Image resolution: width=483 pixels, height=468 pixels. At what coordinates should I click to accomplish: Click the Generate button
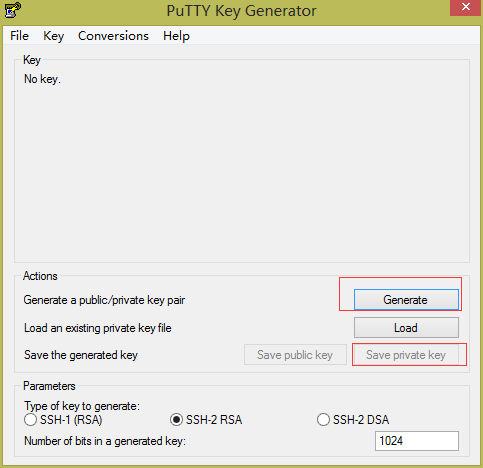pos(406,300)
